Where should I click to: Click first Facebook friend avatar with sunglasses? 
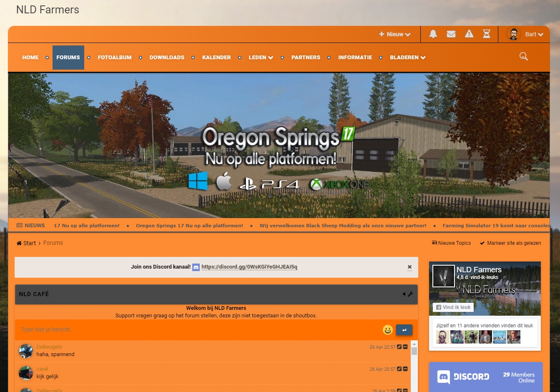point(443,337)
